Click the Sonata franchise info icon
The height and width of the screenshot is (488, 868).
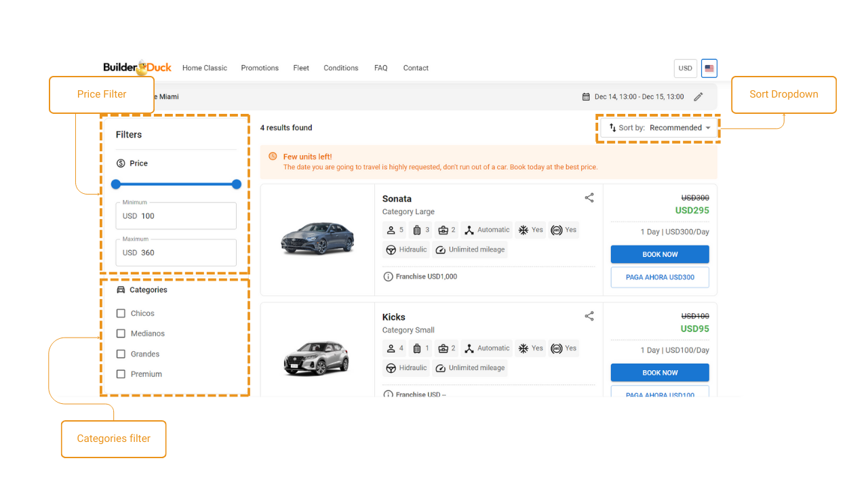pos(388,277)
